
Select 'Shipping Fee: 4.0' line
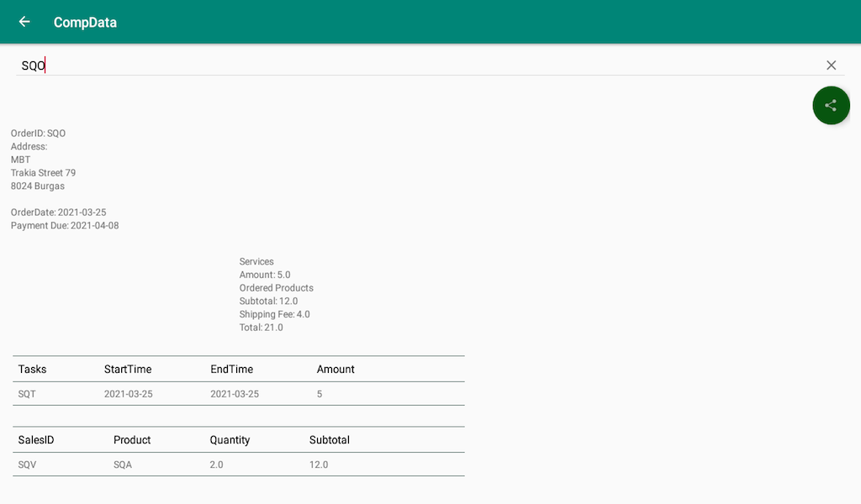275,314
